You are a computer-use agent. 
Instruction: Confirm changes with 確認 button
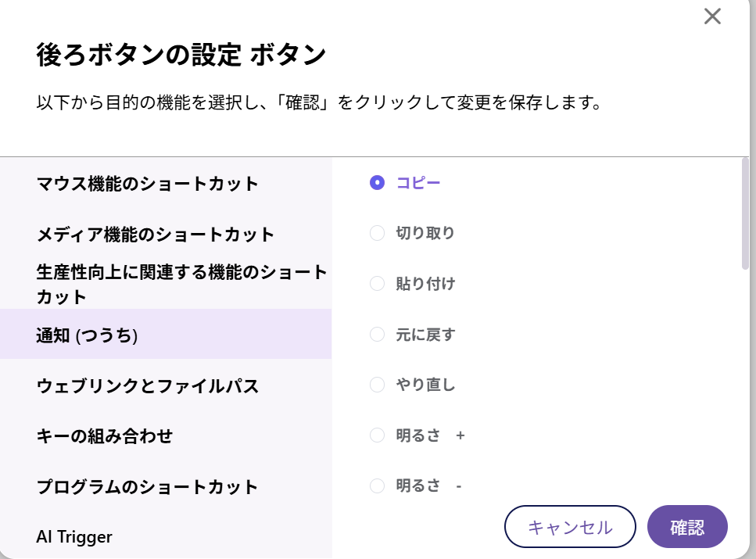[x=686, y=526]
